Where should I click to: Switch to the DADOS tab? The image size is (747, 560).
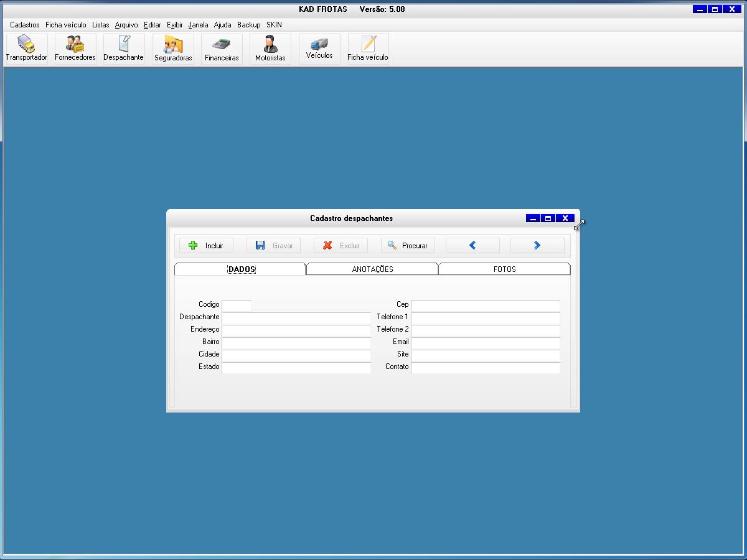click(x=241, y=269)
